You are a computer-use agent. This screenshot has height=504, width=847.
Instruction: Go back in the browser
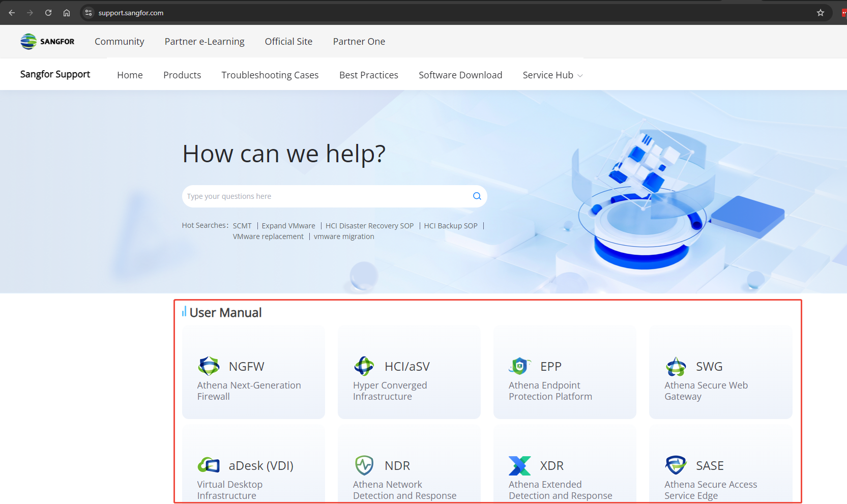[12, 13]
